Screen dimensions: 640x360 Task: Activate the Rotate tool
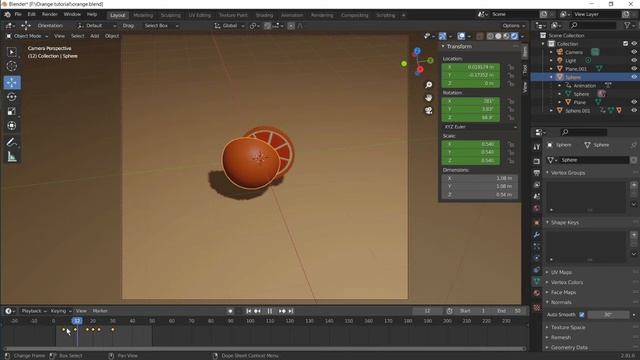pyautogui.click(x=11, y=97)
